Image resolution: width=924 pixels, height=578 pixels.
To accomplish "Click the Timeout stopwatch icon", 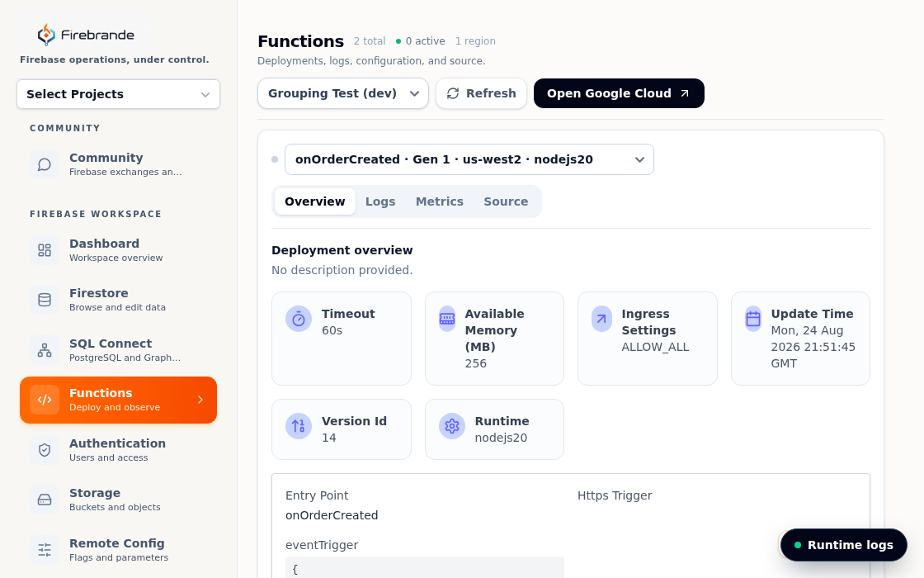I will click(x=299, y=319).
